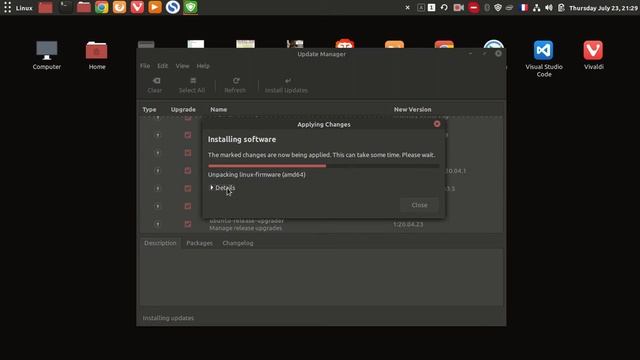This screenshot has height=360, width=640.
Task: Close the Applying Changes dialog with red X
Action: [x=437, y=124]
